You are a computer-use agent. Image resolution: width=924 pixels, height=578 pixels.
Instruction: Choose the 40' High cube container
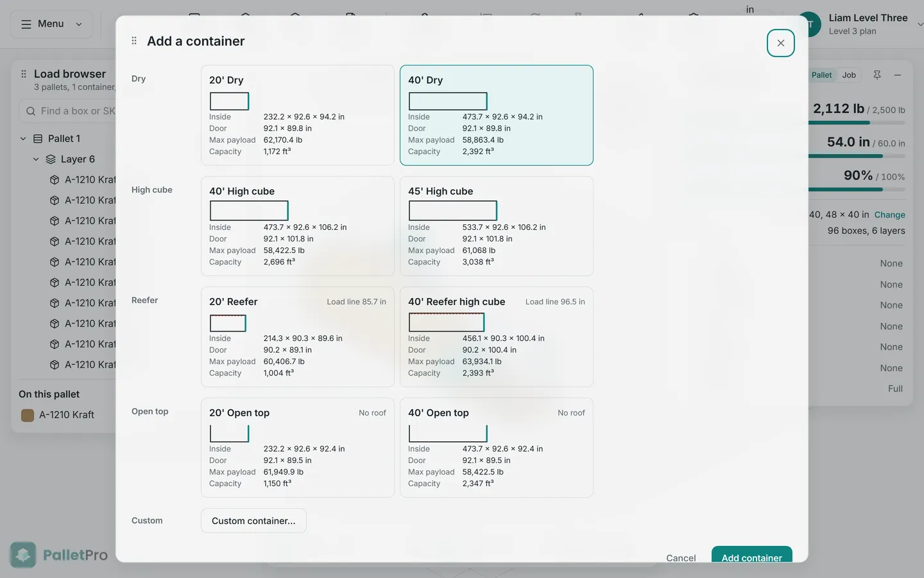pyautogui.click(x=297, y=226)
